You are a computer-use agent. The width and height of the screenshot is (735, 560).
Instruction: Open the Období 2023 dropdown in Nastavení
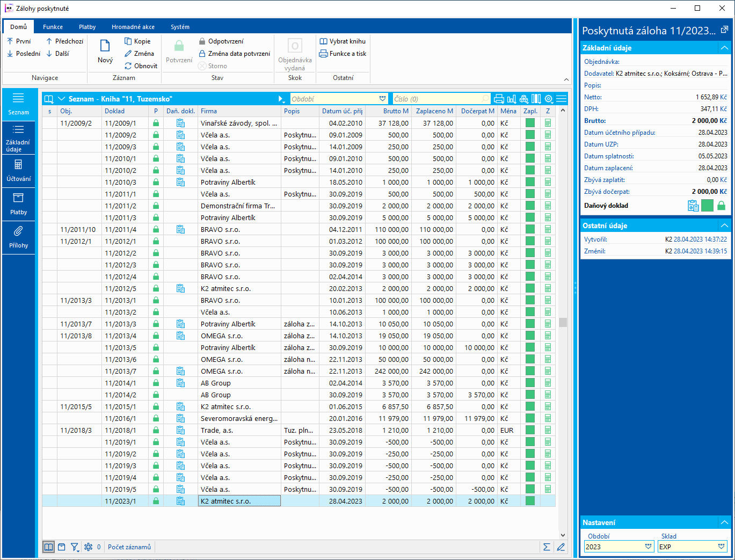click(649, 547)
